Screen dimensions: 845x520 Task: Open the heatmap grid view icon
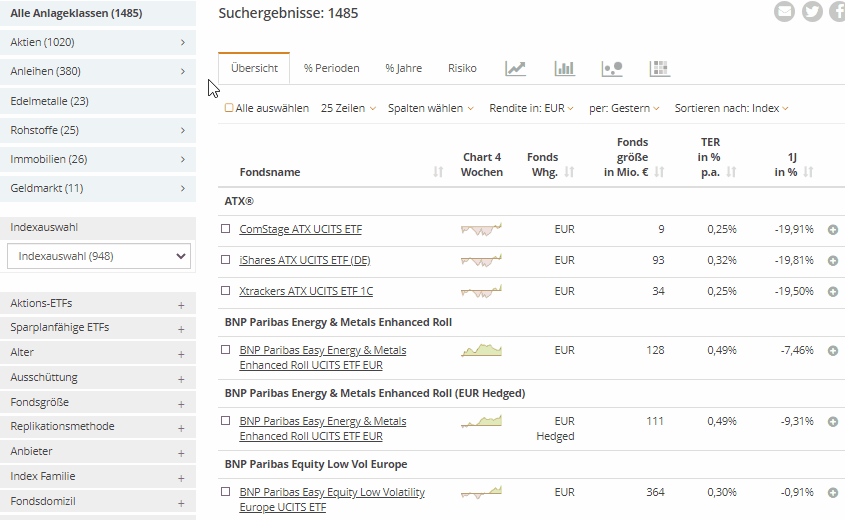[x=659, y=68]
